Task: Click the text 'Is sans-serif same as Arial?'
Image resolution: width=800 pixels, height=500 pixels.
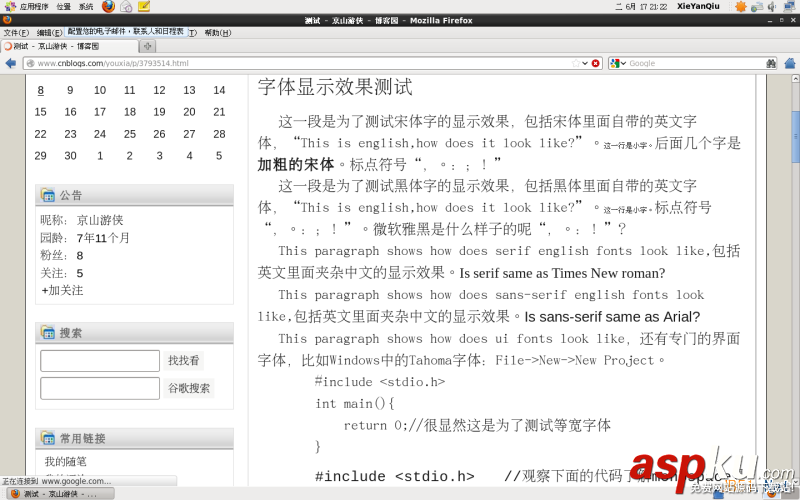Action: tap(612, 317)
